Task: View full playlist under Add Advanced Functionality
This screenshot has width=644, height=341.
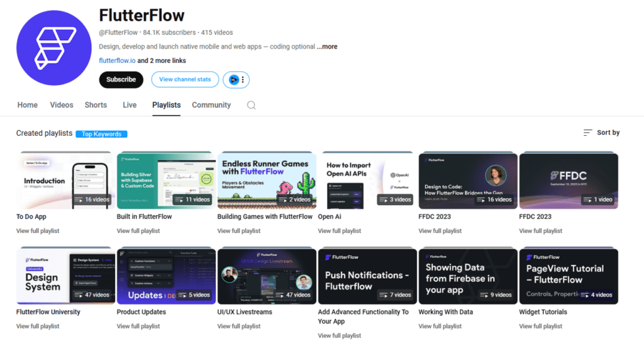Action: (340, 336)
